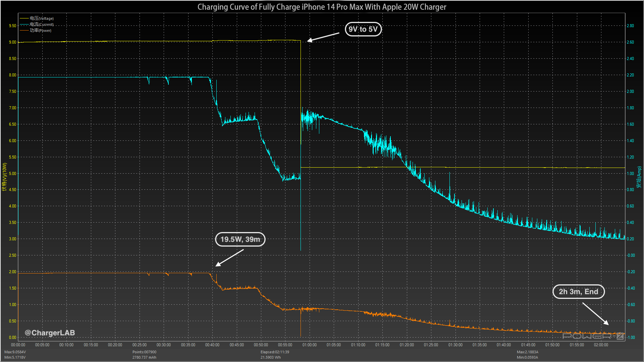
Task: Click the Elapsed:02:11:39 status readout
Action: coord(275,352)
